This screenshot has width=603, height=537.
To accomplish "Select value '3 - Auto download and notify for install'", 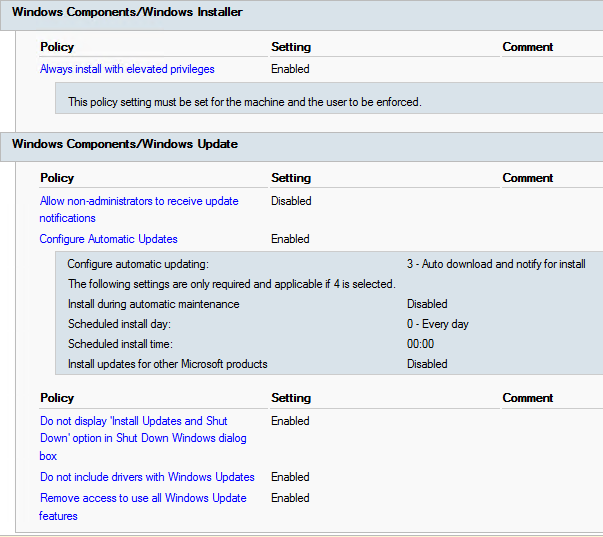I will 496,264.
